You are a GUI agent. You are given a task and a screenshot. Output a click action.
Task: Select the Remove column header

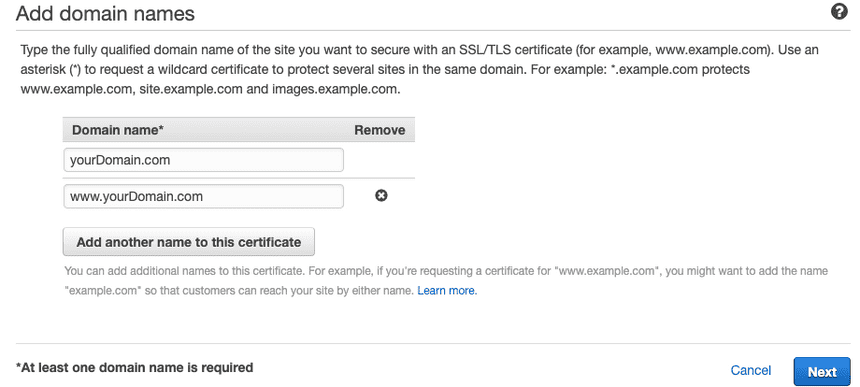point(380,130)
